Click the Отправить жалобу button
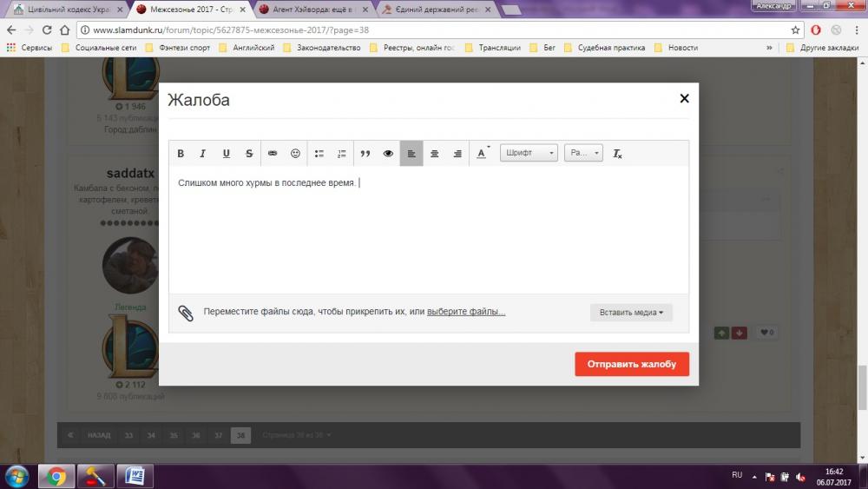 pos(631,364)
